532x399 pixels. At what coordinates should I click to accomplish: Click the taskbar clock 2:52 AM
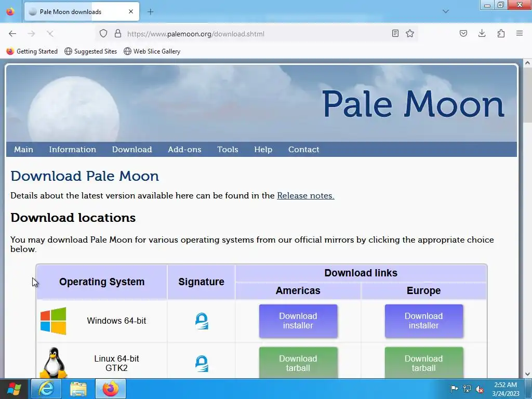click(x=506, y=389)
